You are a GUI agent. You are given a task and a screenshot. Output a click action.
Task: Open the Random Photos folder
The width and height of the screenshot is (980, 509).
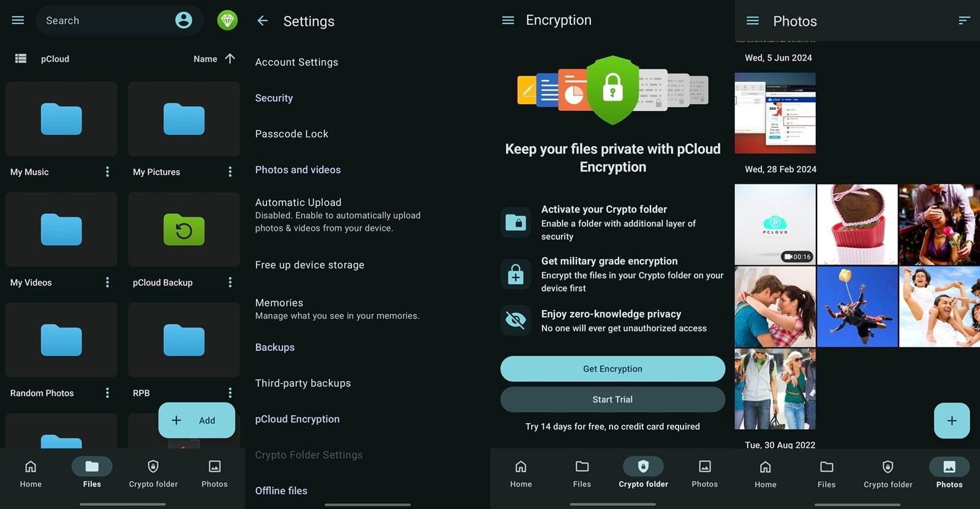[61, 340]
